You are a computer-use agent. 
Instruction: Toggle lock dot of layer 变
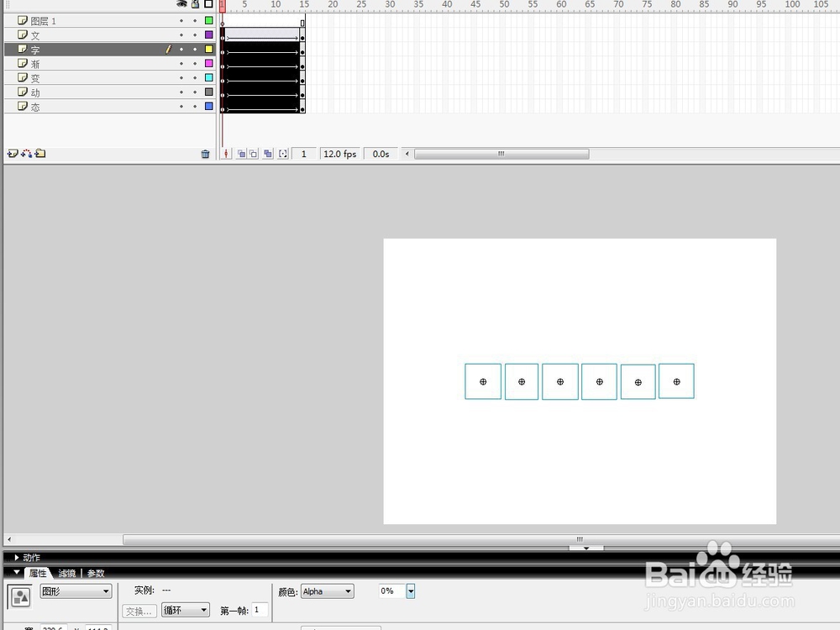point(195,77)
